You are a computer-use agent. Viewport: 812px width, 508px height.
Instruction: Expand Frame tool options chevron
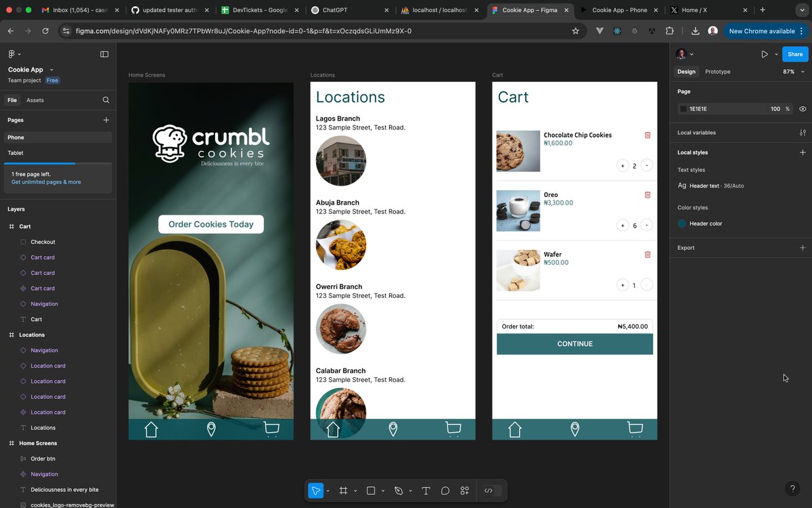tap(355, 491)
